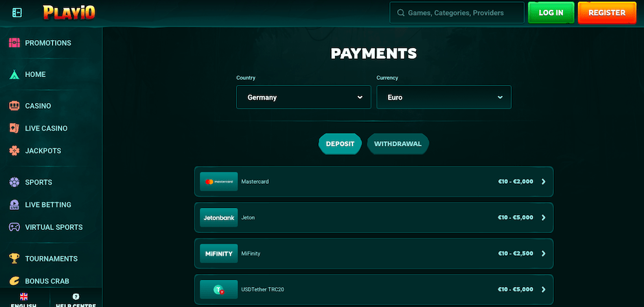Click the Home tent icon
644x307 pixels.
(14, 74)
